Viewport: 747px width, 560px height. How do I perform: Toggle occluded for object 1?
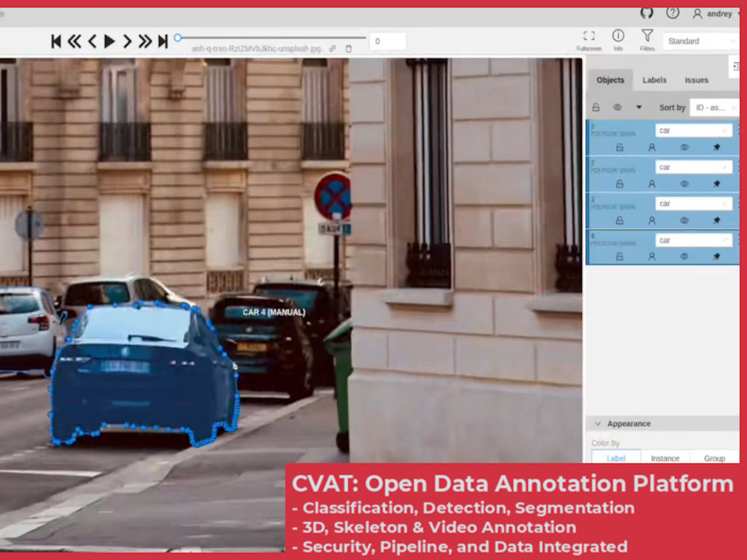[651, 148]
